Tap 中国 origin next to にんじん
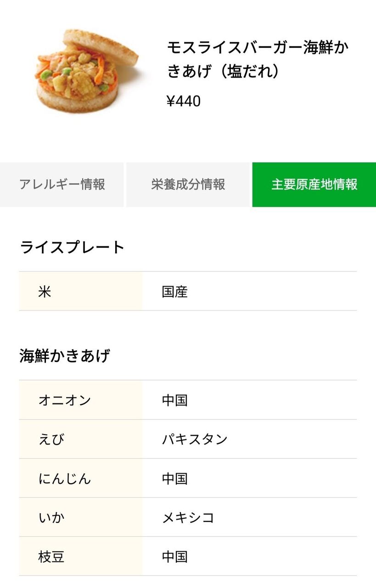The image size is (376, 588). pos(175,479)
